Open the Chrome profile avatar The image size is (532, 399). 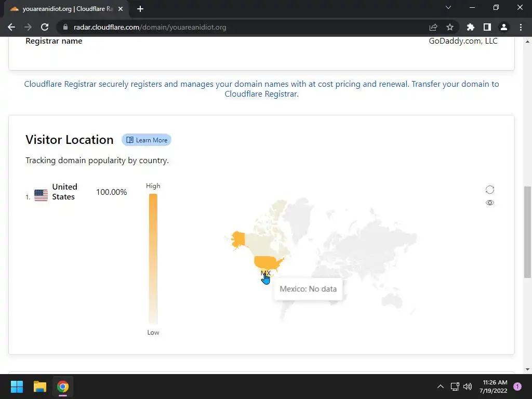tap(504, 27)
